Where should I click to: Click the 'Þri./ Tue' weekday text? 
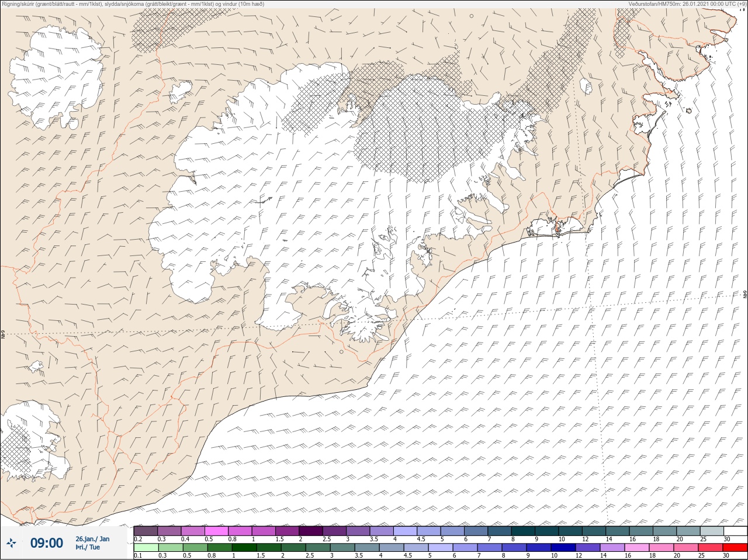click(88, 547)
